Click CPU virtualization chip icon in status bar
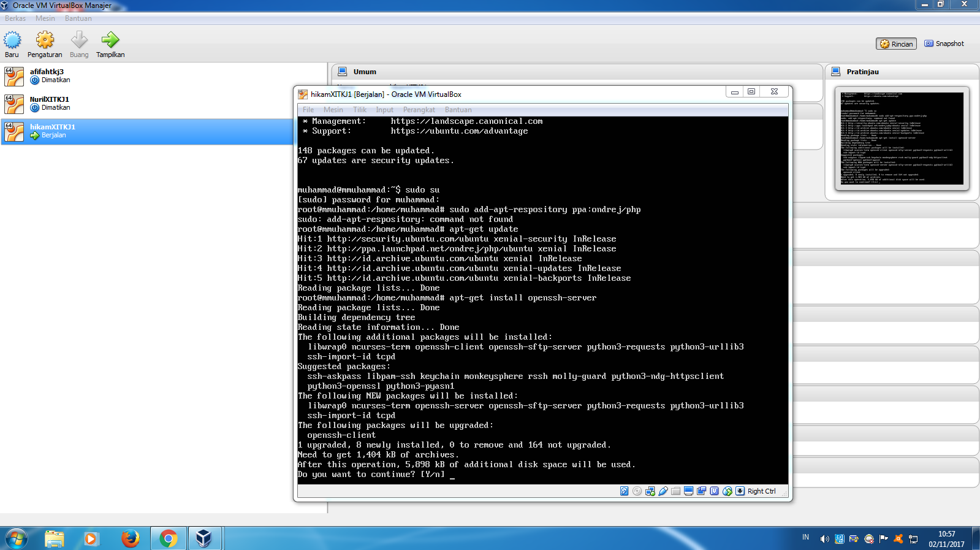 click(714, 491)
